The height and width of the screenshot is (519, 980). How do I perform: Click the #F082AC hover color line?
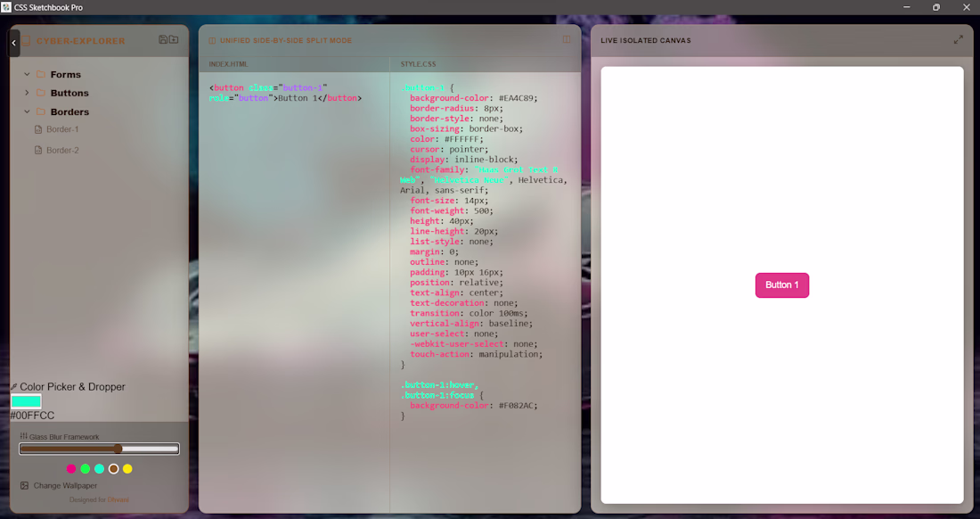[474, 406]
